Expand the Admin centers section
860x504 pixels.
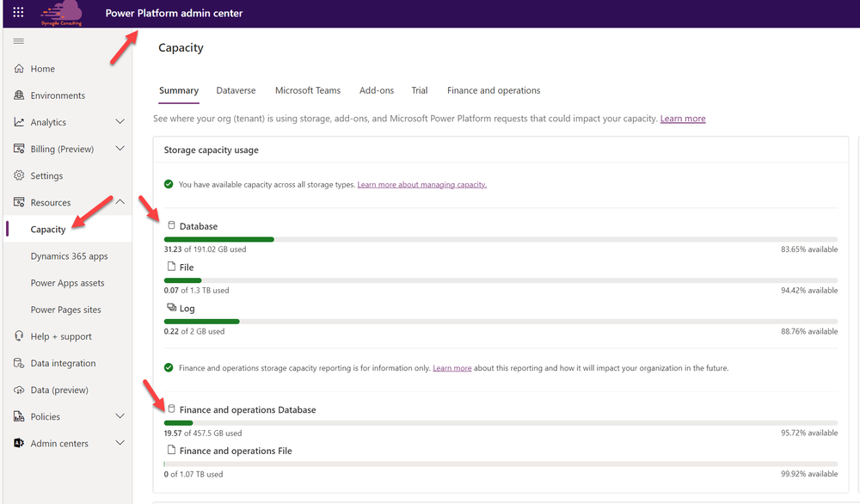point(120,443)
